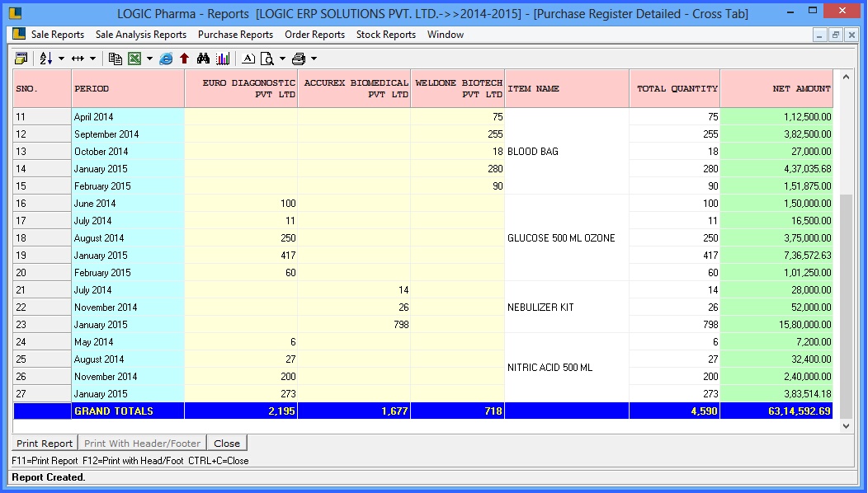Open the Stock Reports menu
The width and height of the screenshot is (868, 493).
[x=386, y=35]
